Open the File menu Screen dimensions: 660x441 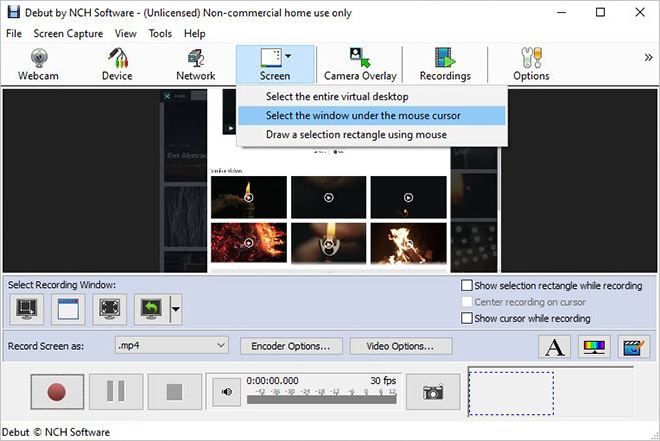coord(14,34)
